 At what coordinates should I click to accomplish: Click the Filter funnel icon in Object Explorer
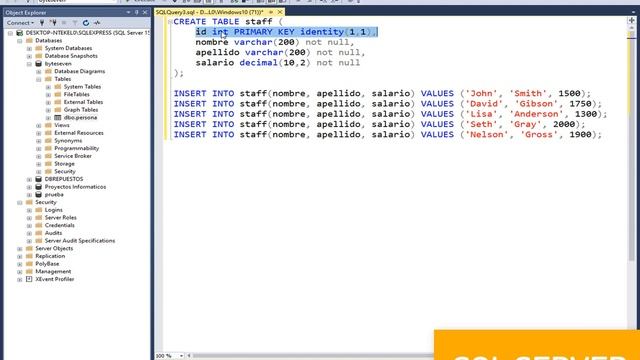tap(75, 23)
